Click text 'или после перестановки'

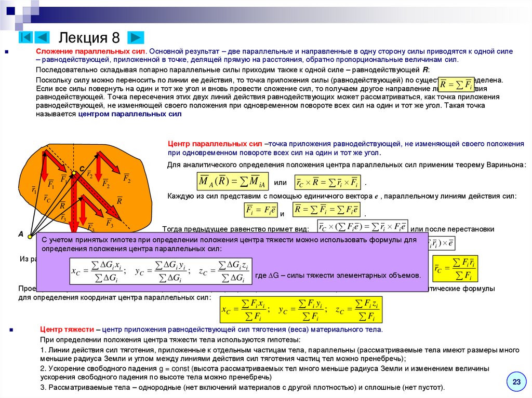click(453, 229)
